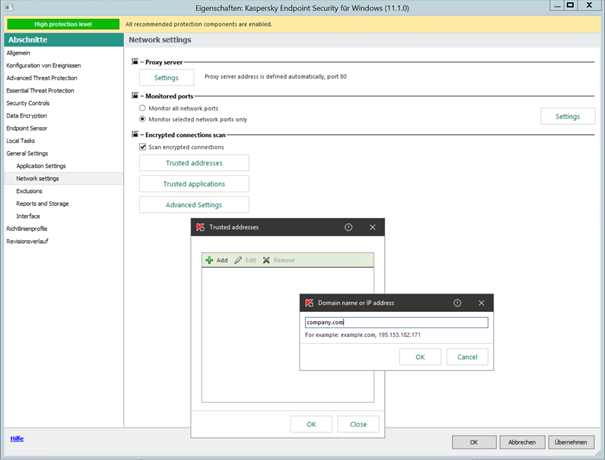This screenshot has width=605, height=460.
Task: Click the green Add plus icon
Action: pyautogui.click(x=209, y=260)
